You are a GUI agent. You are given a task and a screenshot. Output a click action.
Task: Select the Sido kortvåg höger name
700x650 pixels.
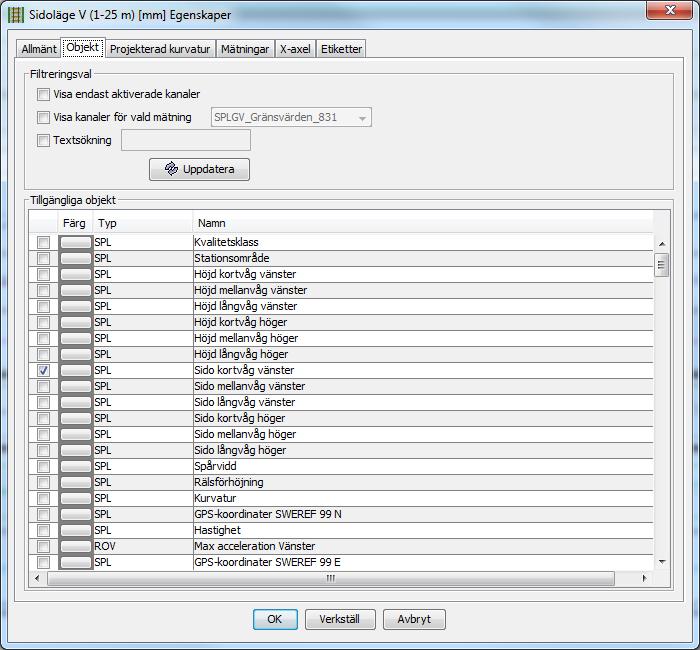pos(240,418)
